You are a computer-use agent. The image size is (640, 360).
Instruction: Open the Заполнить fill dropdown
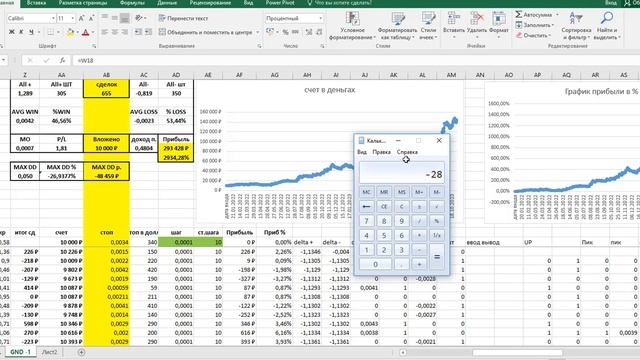click(535, 25)
